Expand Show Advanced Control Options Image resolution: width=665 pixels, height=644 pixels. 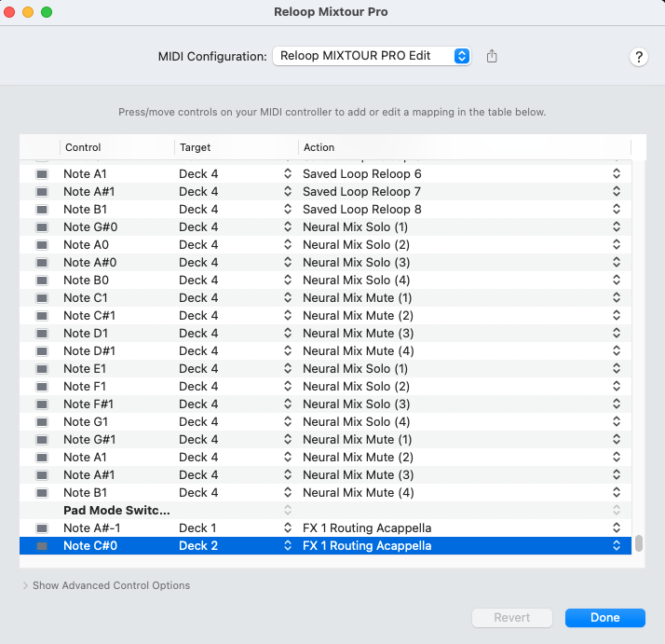(25, 585)
